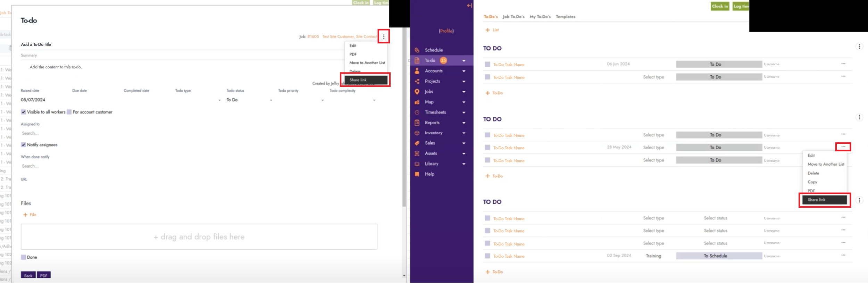The image size is (868, 283).
Task: Open the kebab menu of the middle TO DO list
Action: coord(859,117)
